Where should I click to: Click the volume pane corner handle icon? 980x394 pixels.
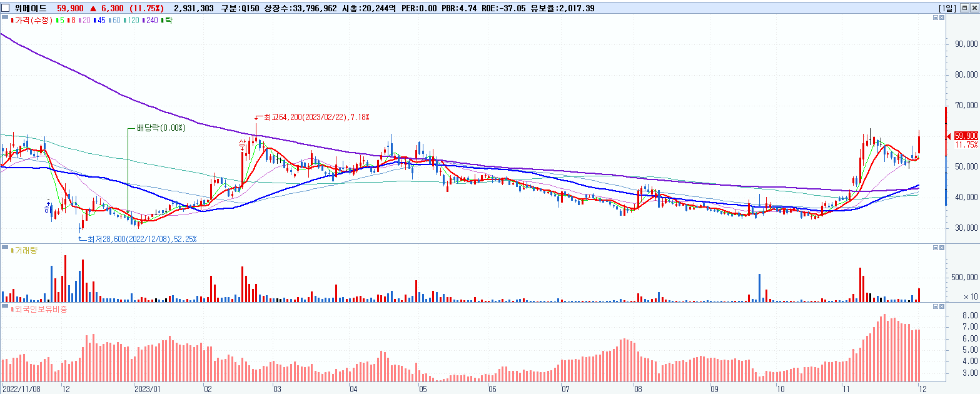4,248
